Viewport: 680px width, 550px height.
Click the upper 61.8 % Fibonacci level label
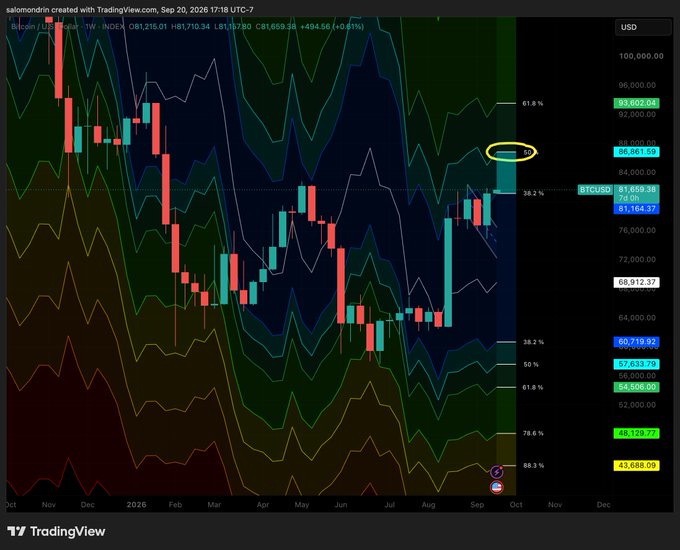533,104
